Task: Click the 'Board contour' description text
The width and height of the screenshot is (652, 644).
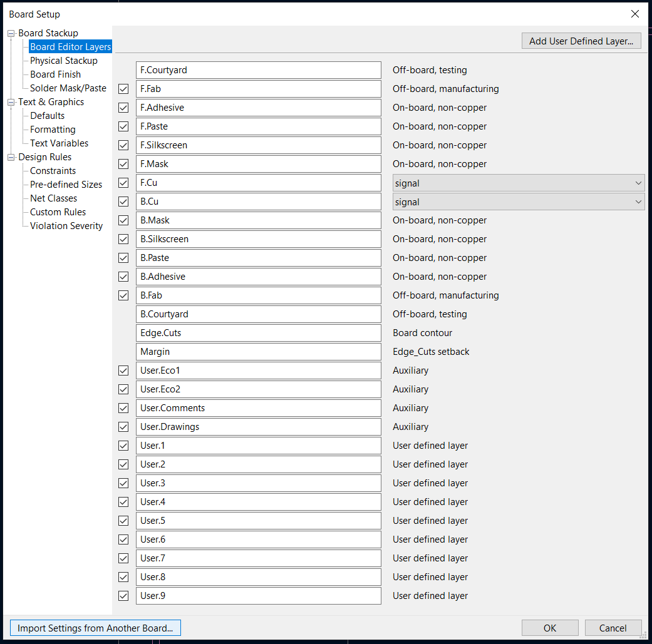Action: pyautogui.click(x=423, y=333)
